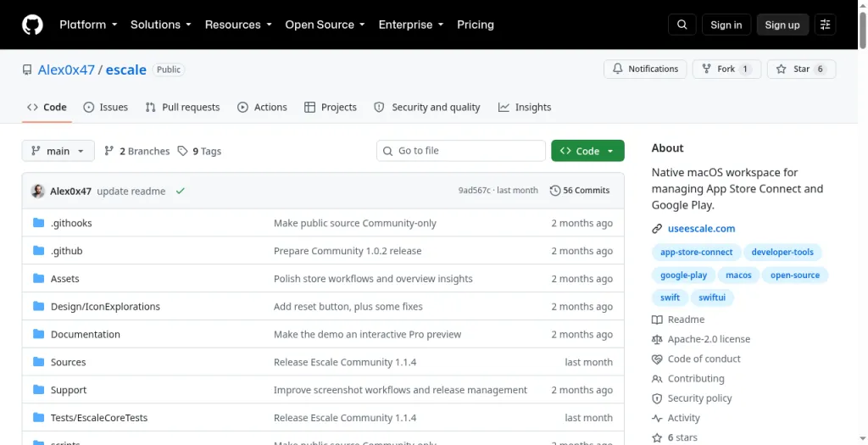Click the search magnifier icon in header
The width and height of the screenshot is (868, 445).
(x=682, y=25)
